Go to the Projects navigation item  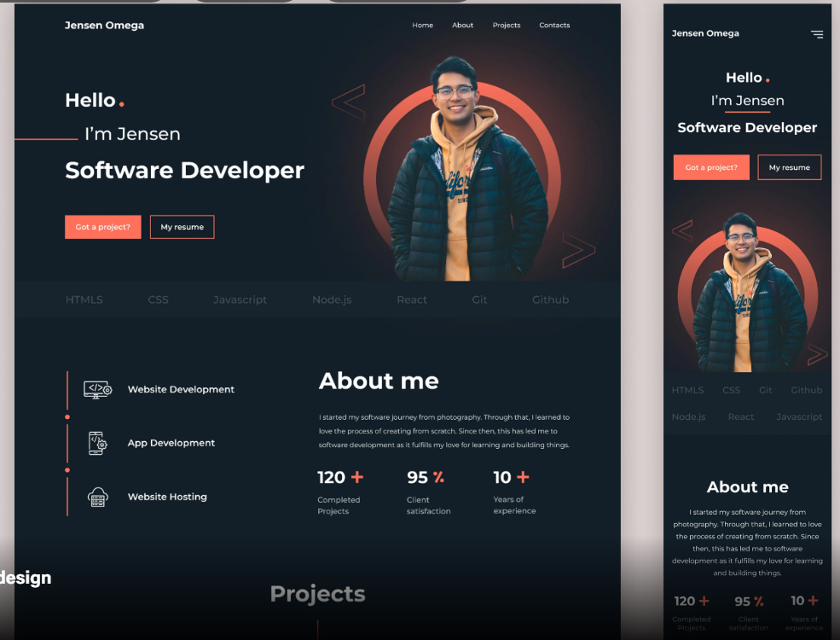[x=507, y=25]
